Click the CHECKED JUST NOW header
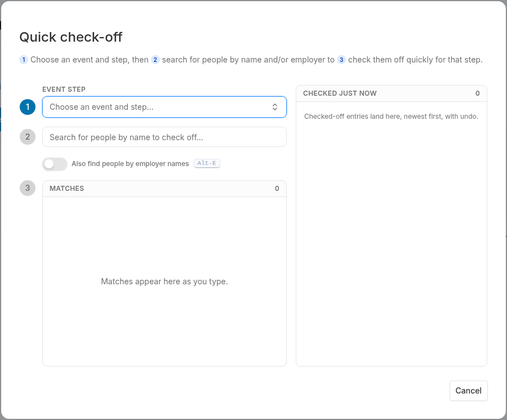 click(x=340, y=93)
